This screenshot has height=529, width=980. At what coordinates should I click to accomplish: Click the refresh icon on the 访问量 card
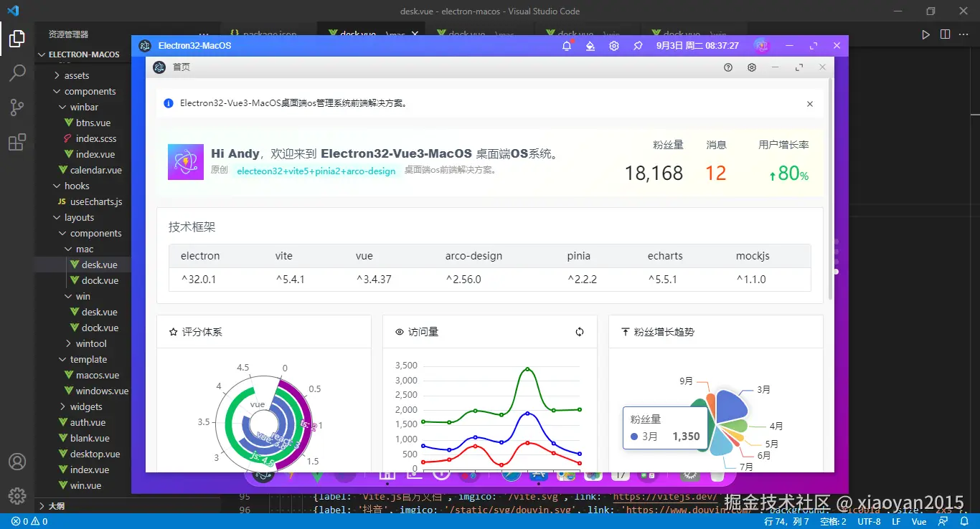[x=580, y=332]
